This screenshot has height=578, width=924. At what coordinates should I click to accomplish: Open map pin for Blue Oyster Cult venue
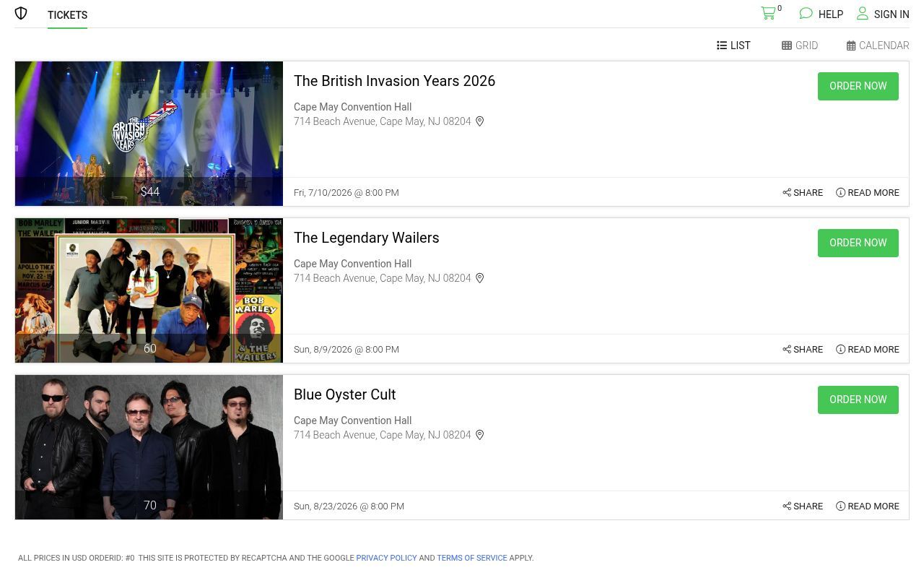tap(479, 435)
